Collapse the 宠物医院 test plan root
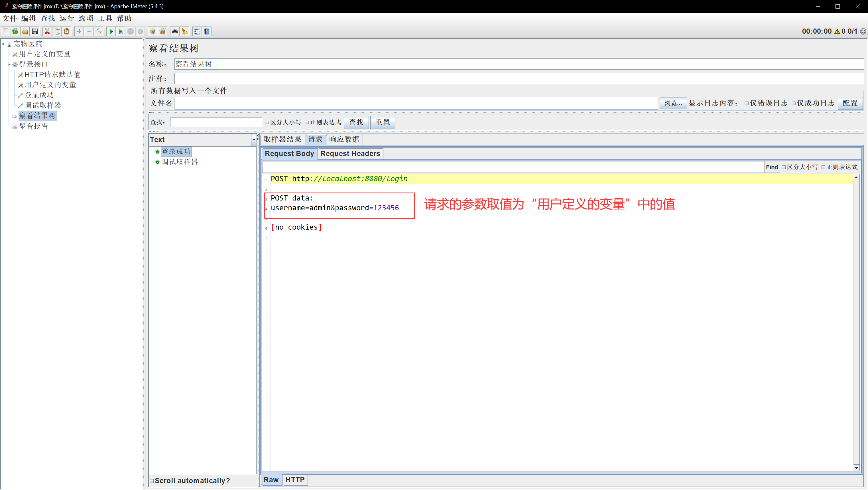Viewport: 868px width, 490px height. click(x=3, y=44)
